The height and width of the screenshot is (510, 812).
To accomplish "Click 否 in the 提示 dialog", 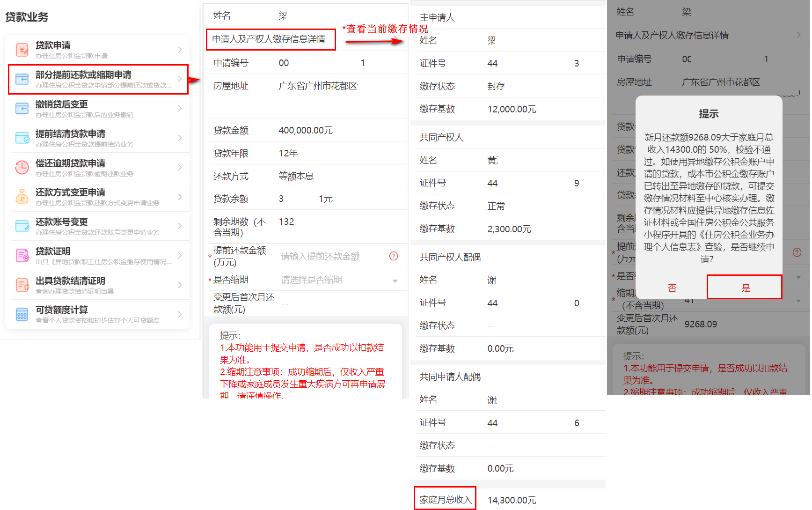I will coord(672,288).
